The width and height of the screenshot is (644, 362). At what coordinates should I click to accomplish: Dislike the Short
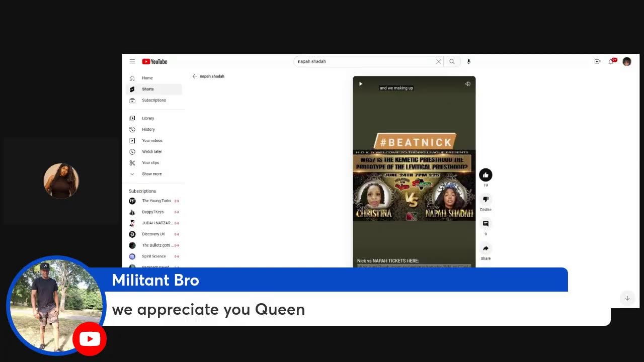tap(486, 199)
